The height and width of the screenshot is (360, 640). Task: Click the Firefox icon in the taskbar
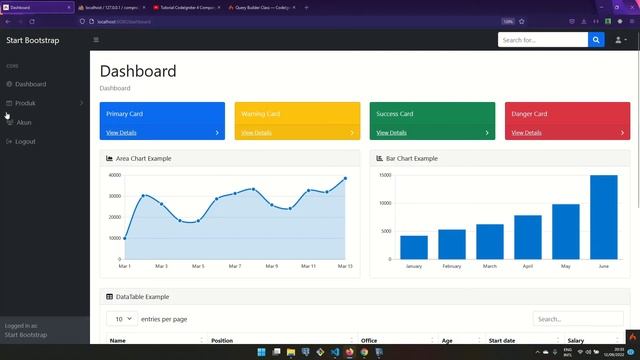tap(349, 352)
